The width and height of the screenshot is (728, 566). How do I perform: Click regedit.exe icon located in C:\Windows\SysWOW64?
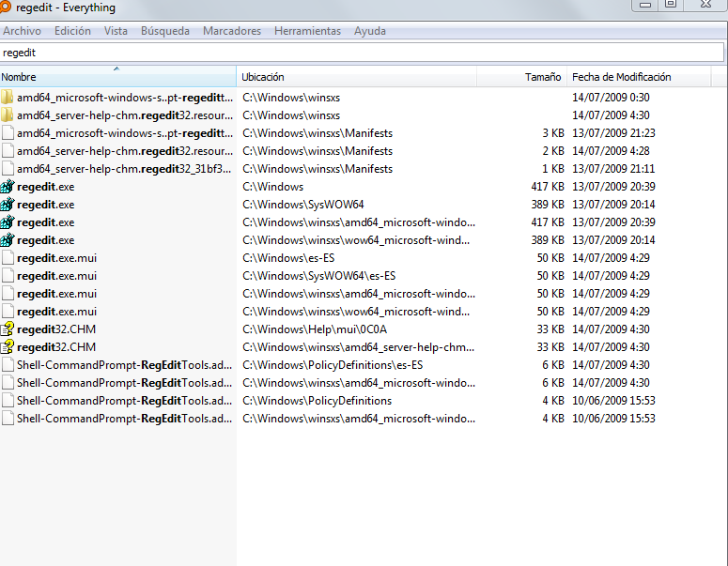(8, 204)
